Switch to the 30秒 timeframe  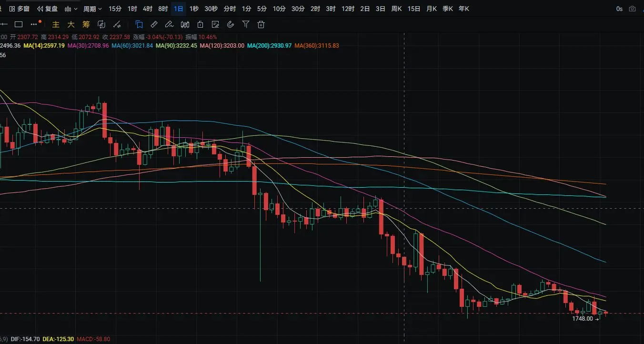[x=211, y=9]
